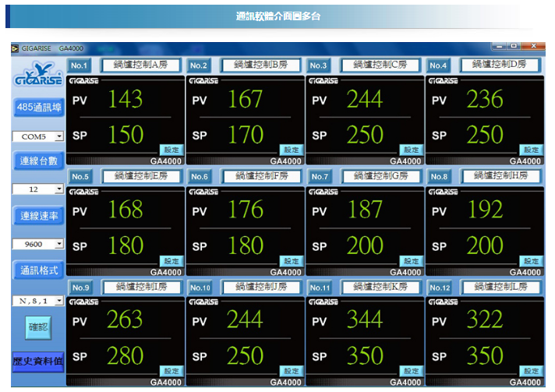Select the No.9 label
This screenshot has height=392, width=555.
(x=81, y=288)
